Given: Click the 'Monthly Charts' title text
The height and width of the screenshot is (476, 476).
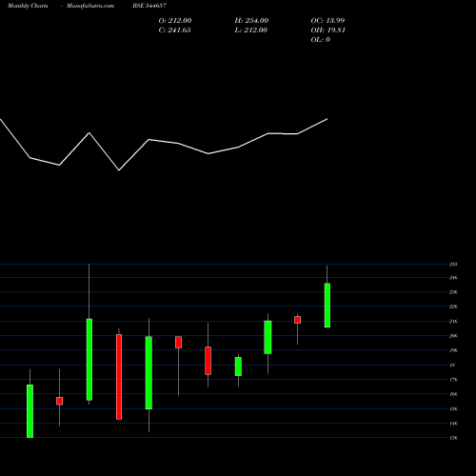Looking at the screenshot, I should click(x=28, y=6).
